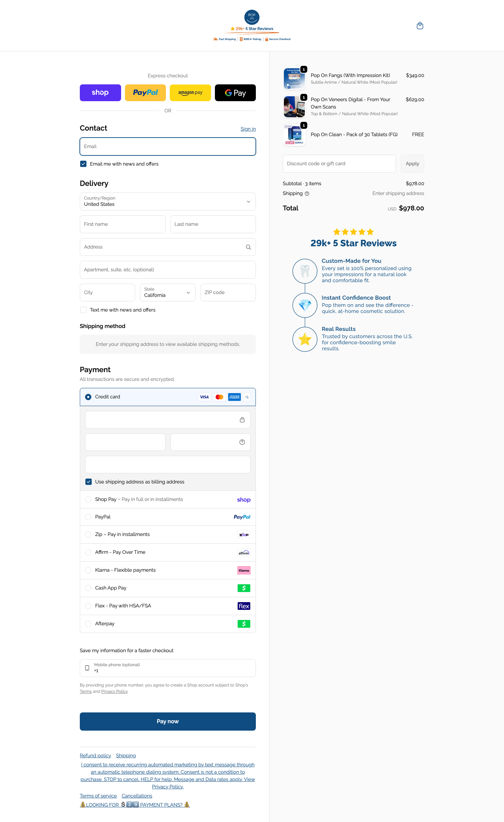
Task: Click the +5 more card brands badge
Action: 247,397
